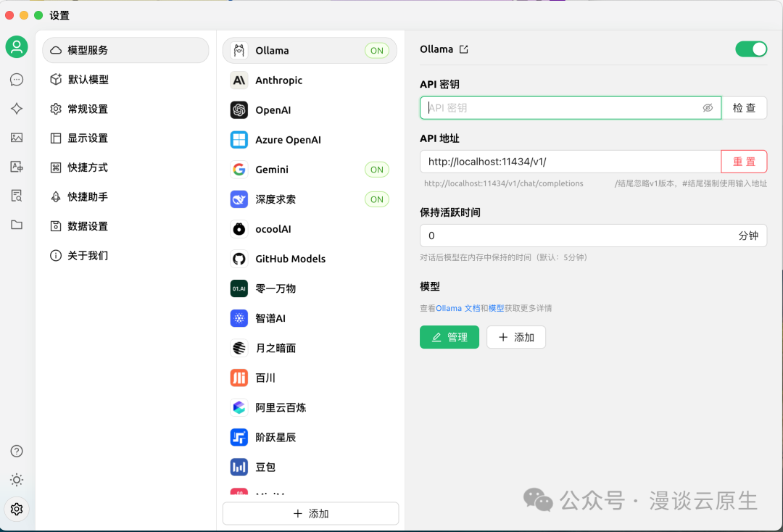Click the Anthropic logo icon

point(239,80)
